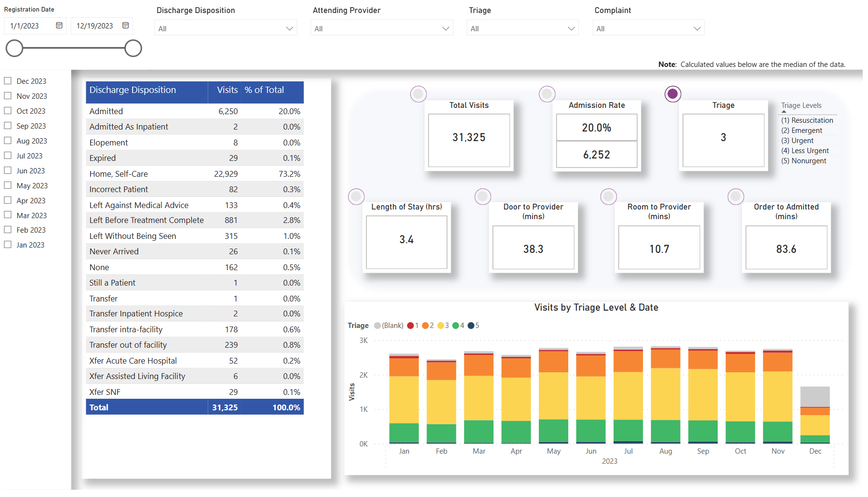Click the circle icon above Length of Stay

point(356,196)
